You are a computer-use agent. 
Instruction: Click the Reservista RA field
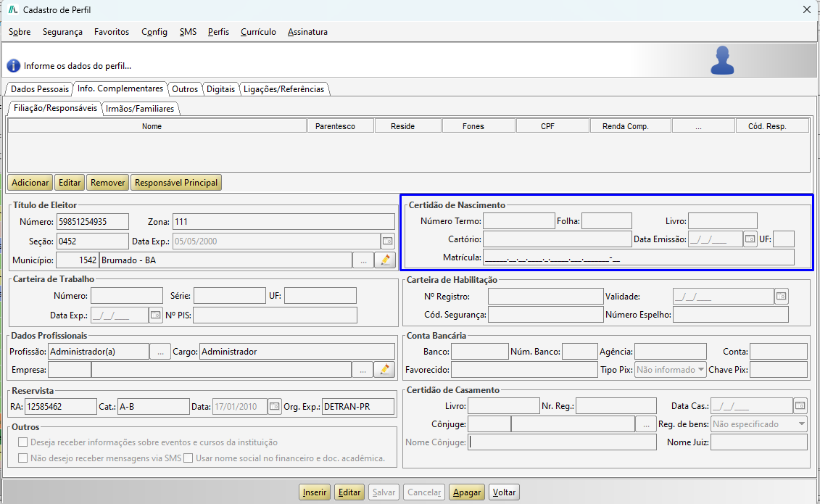pyautogui.click(x=61, y=406)
